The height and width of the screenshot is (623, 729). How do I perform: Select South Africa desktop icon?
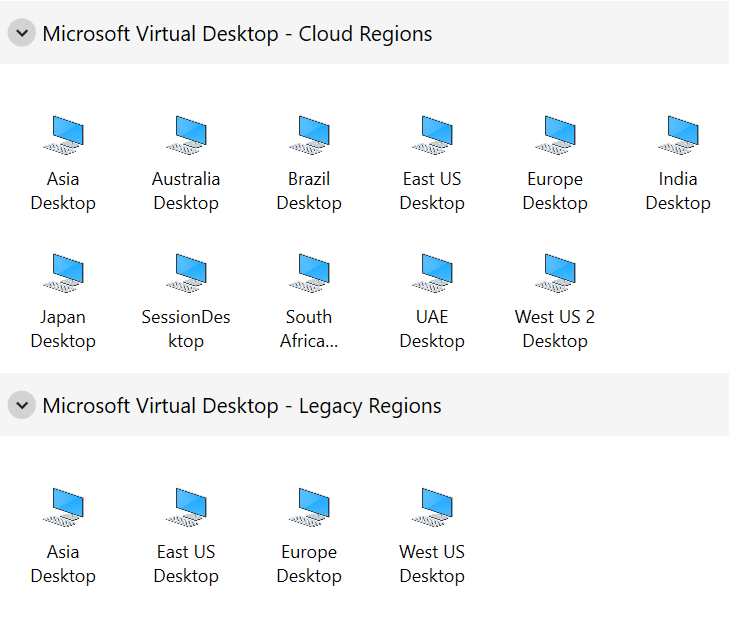point(309,273)
